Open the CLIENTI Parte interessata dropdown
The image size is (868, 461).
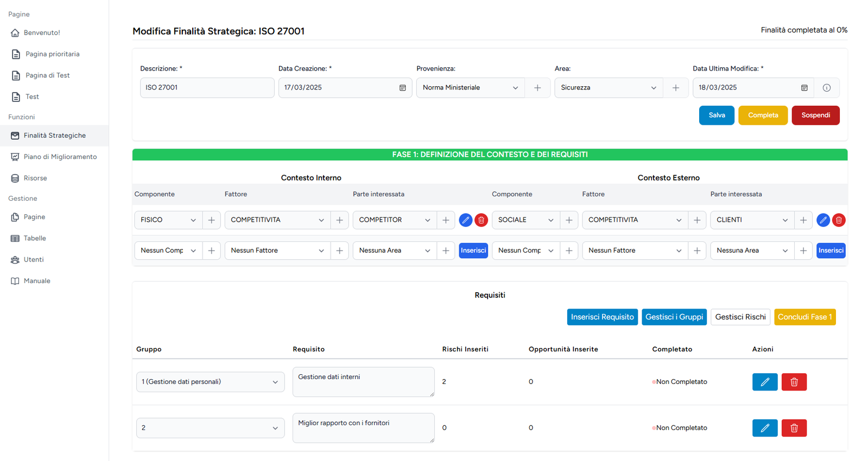tap(752, 220)
